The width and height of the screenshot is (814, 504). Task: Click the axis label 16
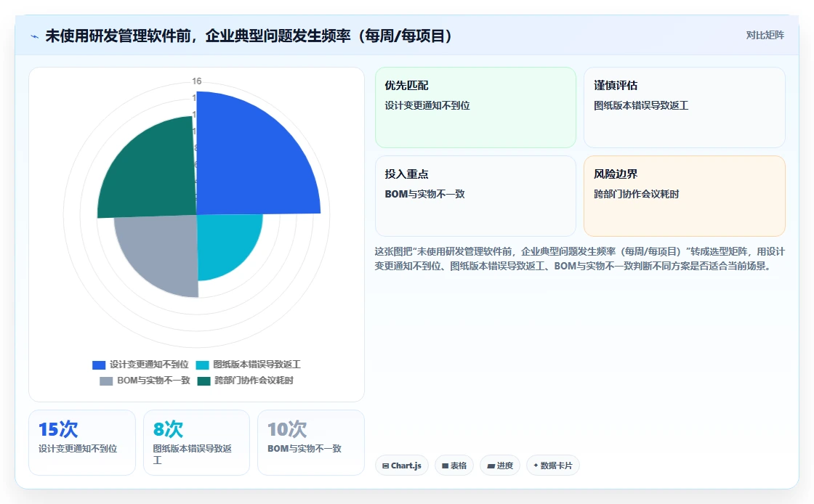[x=197, y=81]
